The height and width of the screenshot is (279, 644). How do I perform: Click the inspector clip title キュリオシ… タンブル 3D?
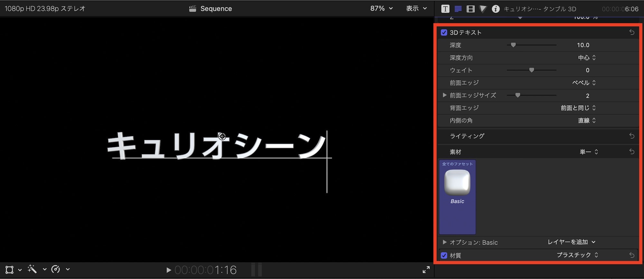coord(540,9)
